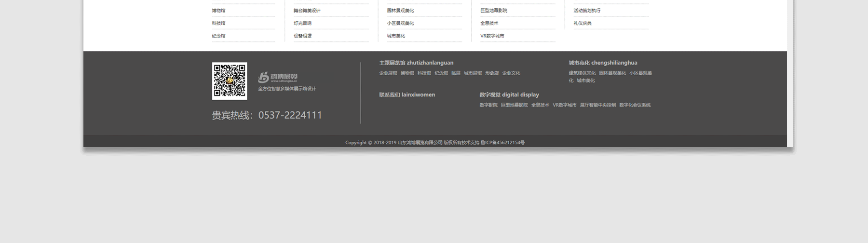Screen dimensions: 868x243
Task: Open the 灯光音响 link
Action: [302, 23]
